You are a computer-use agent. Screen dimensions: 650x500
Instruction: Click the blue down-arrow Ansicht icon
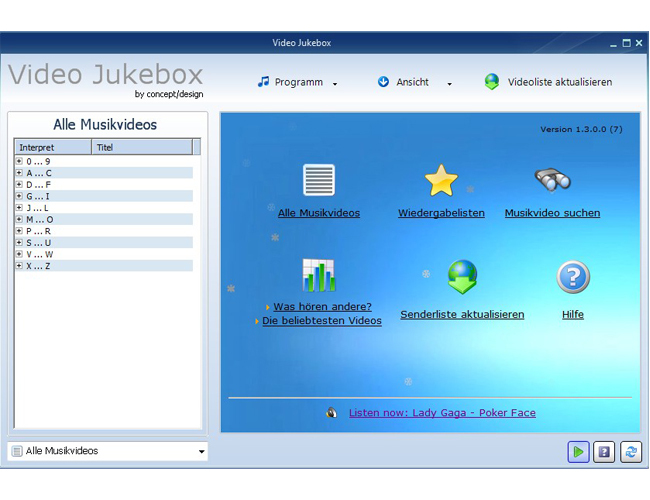click(383, 82)
